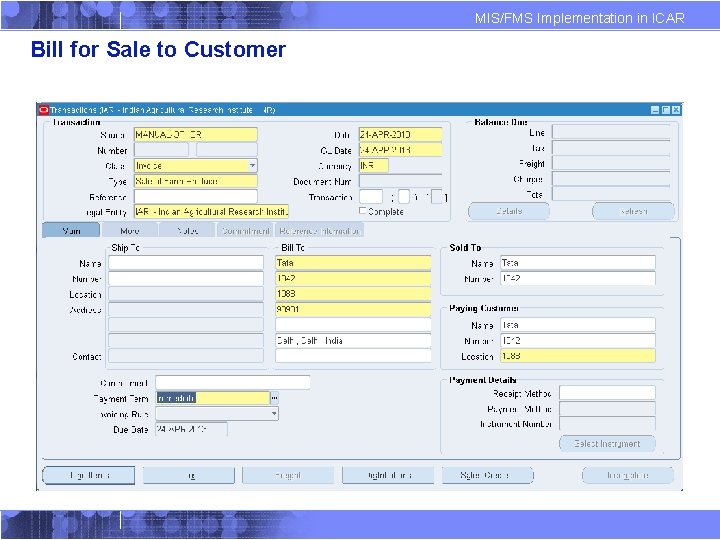720x540 pixels.
Task: Open the Invoicing Rule dropdown
Action: (x=274, y=414)
